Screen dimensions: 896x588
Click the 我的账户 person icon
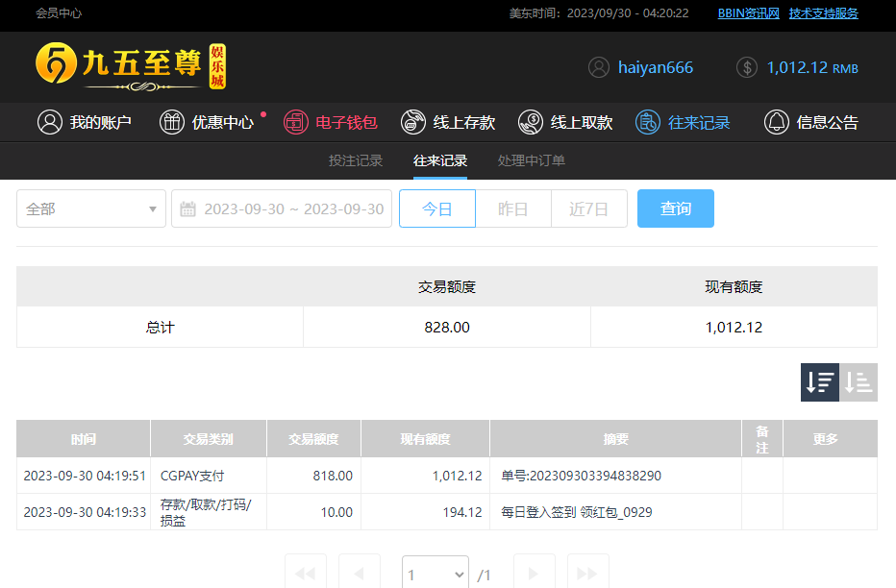tap(50, 122)
